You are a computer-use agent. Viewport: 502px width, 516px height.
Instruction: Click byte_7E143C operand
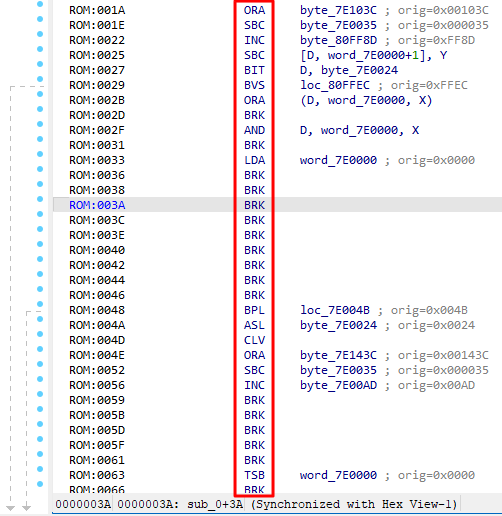click(x=338, y=355)
